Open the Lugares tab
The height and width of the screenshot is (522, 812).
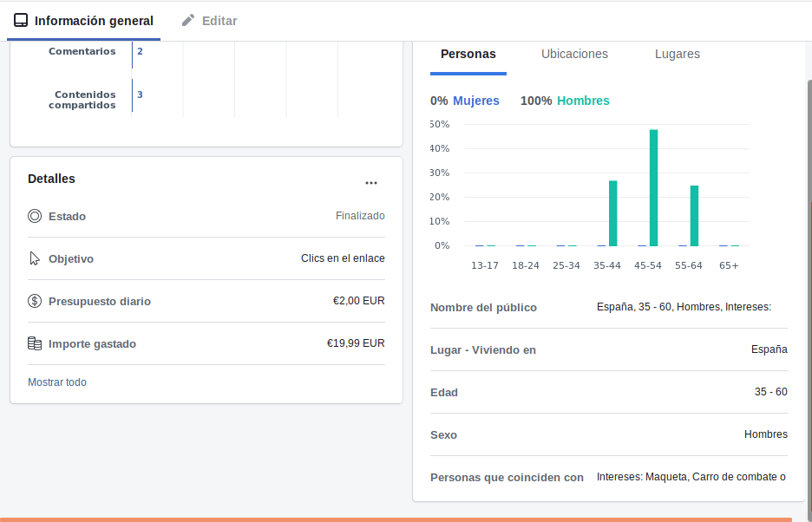(x=678, y=54)
